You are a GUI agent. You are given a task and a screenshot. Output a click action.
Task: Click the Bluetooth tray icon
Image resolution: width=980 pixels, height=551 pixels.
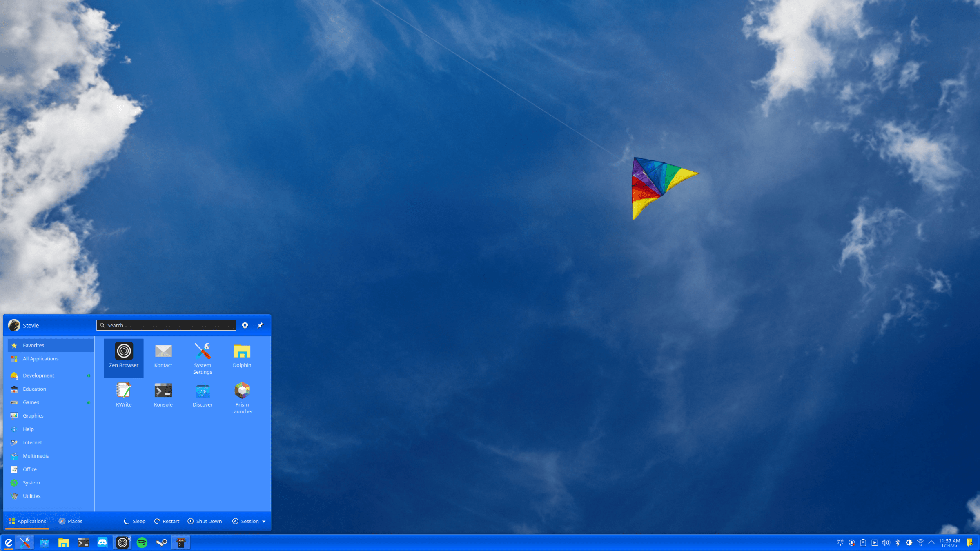pyautogui.click(x=898, y=542)
